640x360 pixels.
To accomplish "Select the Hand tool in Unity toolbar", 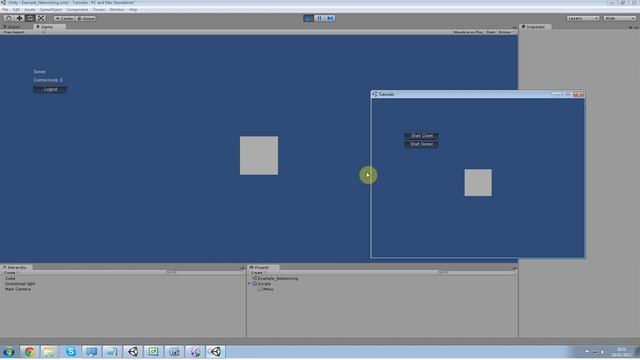I will [x=9, y=18].
